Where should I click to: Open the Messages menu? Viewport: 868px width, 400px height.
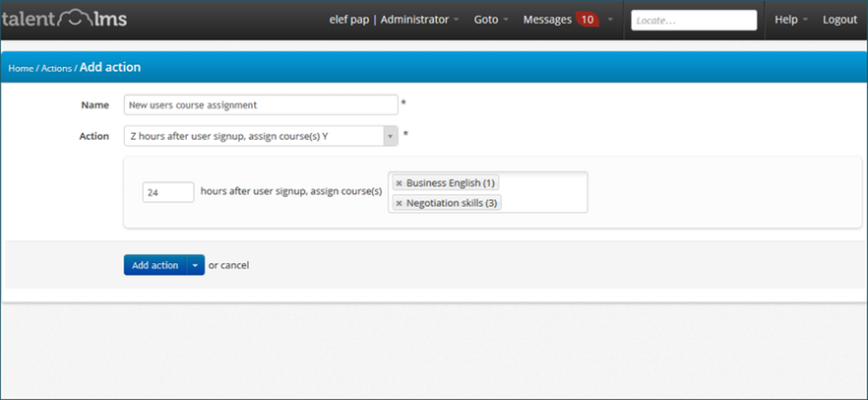tap(547, 20)
